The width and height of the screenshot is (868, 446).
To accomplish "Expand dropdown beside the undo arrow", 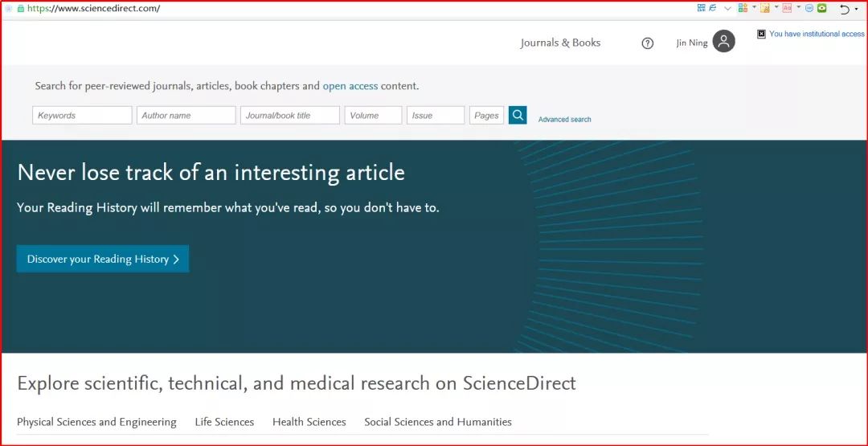I will tap(857, 9).
